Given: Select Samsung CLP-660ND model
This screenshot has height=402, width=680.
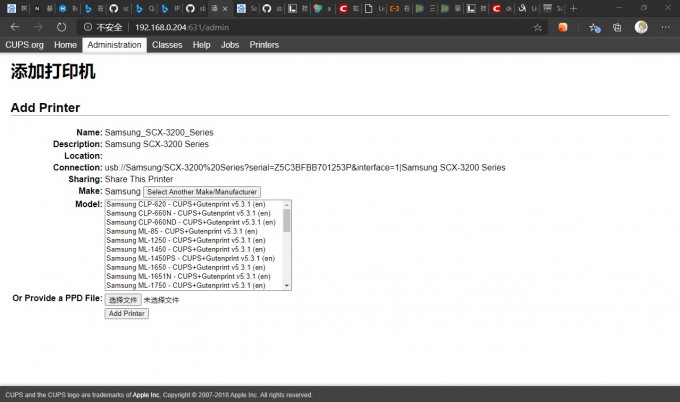Looking at the screenshot, I should click(191, 222).
